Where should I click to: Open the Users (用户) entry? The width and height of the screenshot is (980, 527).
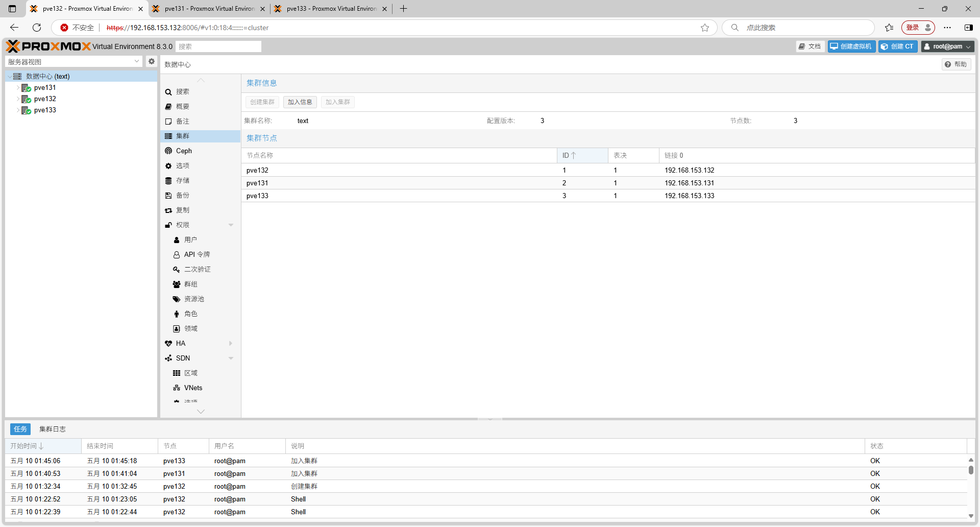[x=200, y=239]
